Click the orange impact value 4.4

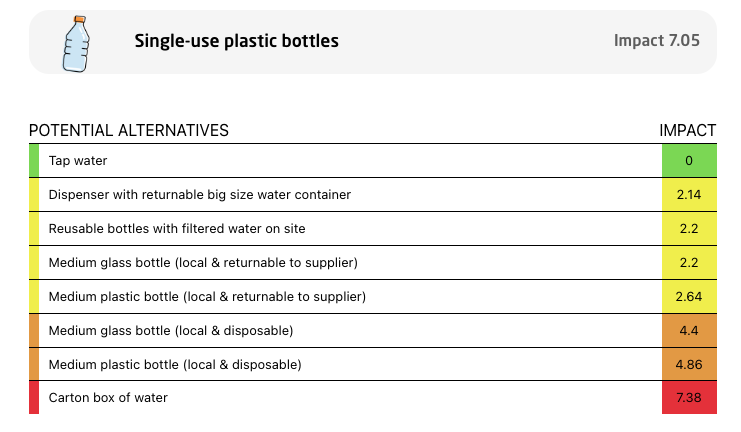[689, 331]
